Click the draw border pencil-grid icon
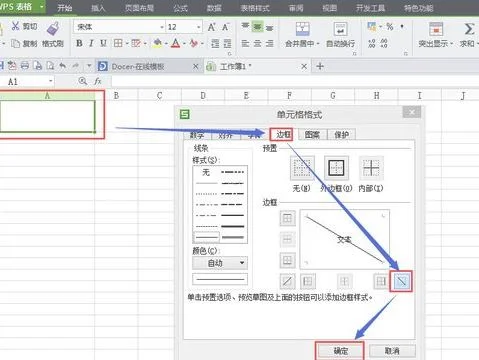Screen dimensions: 479x360 point(136,43)
